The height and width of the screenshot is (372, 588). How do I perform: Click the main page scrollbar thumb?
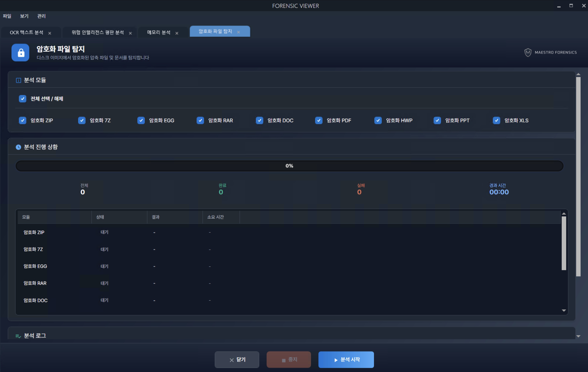pos(578,177)
